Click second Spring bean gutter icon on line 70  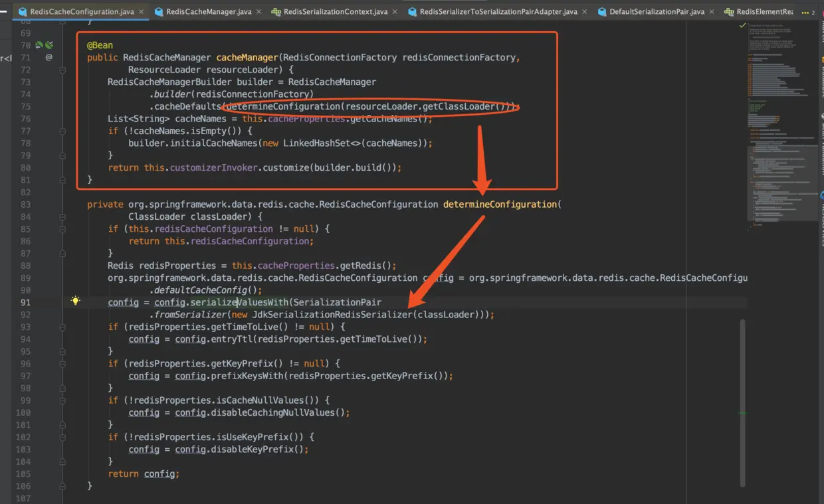click(x=49, y=45)
